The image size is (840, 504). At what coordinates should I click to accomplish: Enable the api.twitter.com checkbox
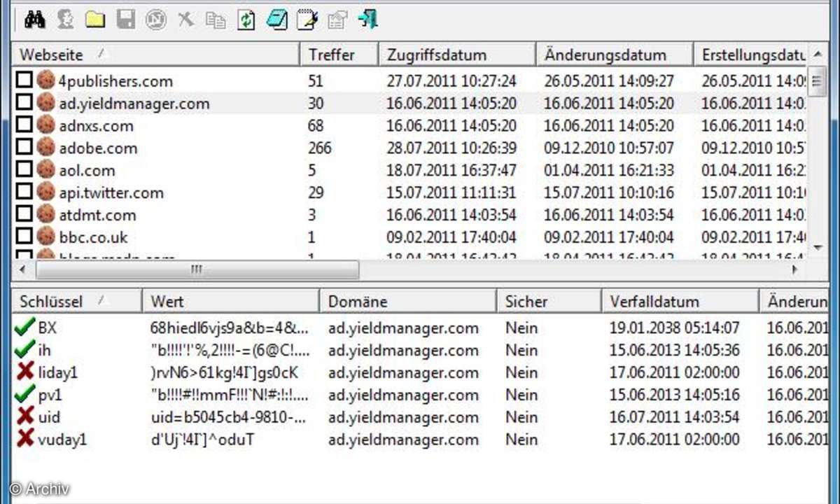point(24,192)
